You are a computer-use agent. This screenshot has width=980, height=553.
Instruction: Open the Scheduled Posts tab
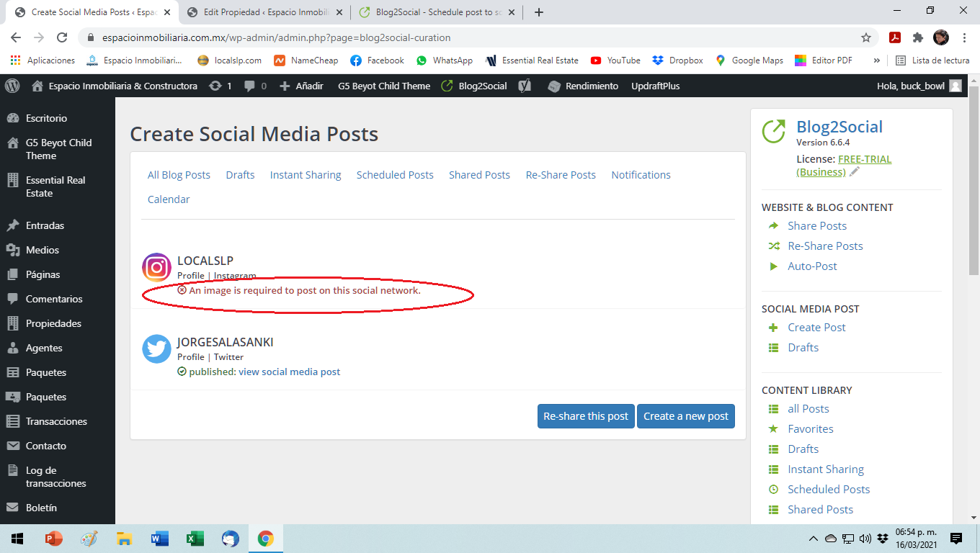395,175
